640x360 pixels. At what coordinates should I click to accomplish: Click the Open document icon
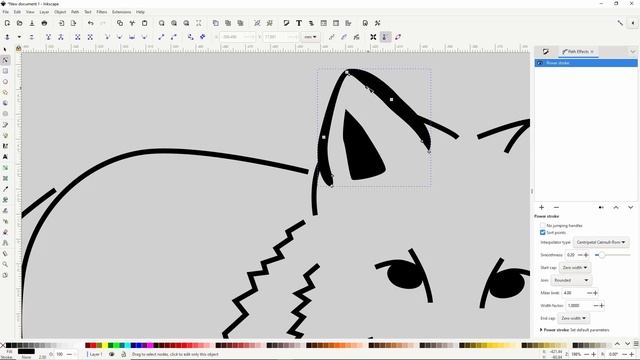pos(20,23)
